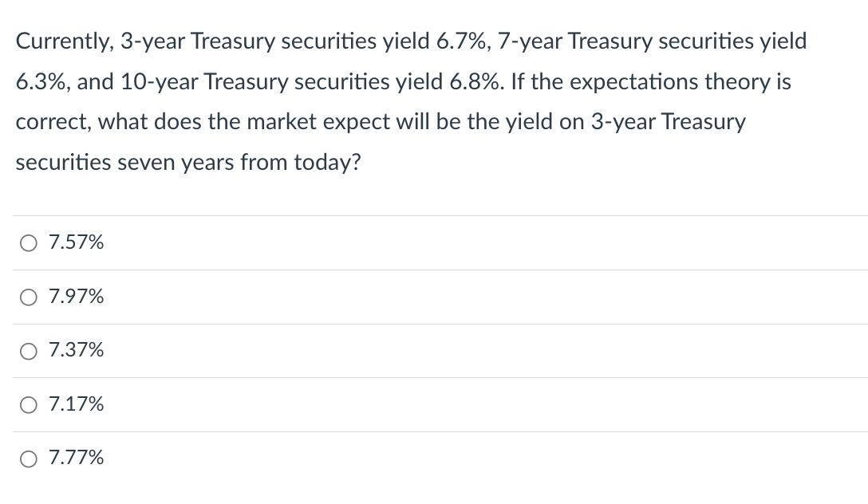The width and height of the screenshot is (868, 504).
Task: Click the 7.97% answer label
Action: 75,297
